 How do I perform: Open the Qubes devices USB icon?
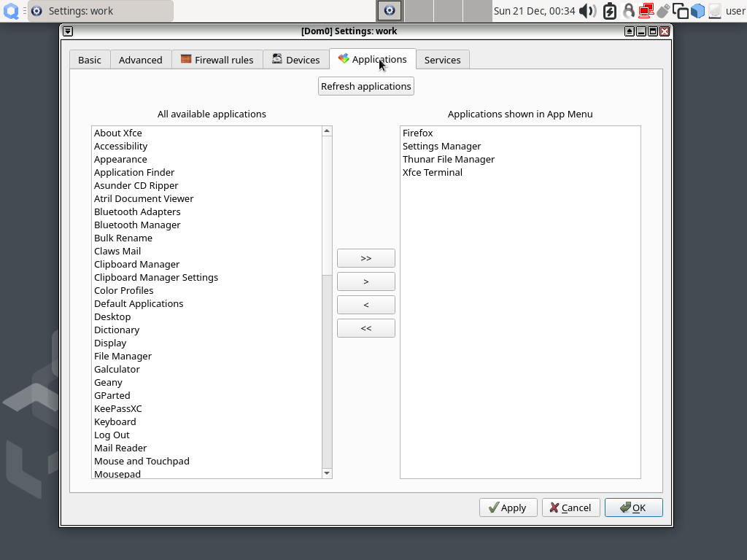pyautogui.click(x=663, y=11)
